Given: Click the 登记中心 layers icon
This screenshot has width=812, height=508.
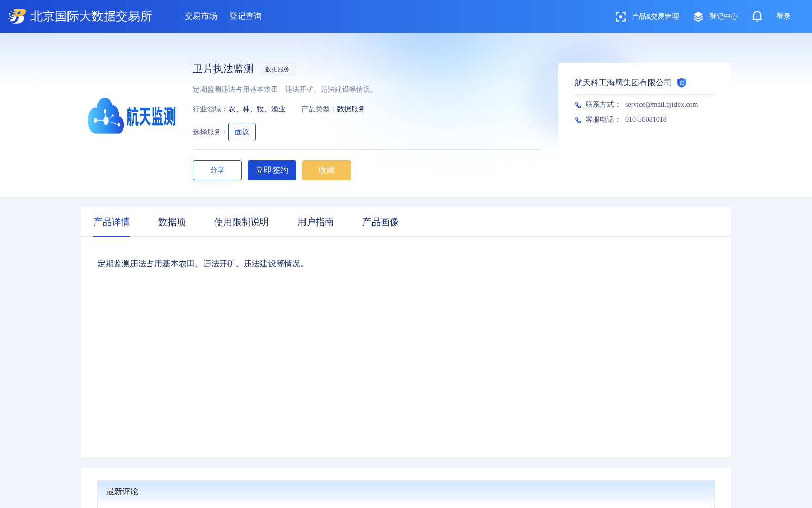Looking at the screenshot, I should [x=698, y=17].
